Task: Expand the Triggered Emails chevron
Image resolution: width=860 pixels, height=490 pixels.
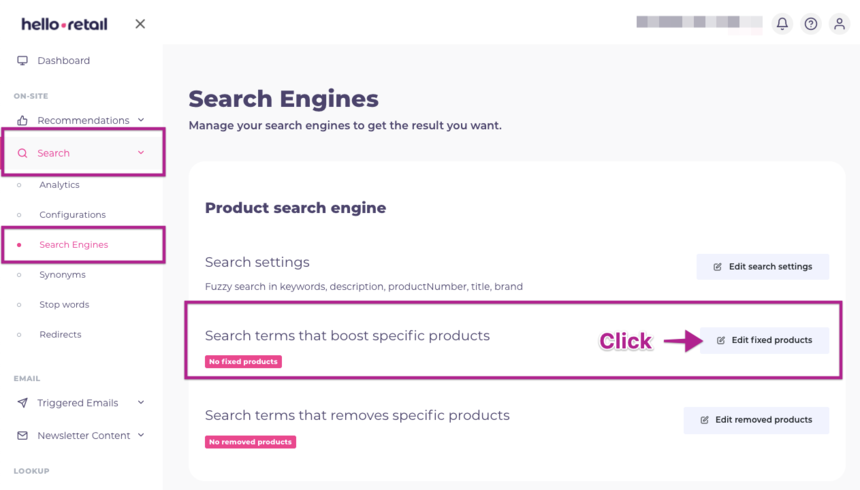Action: pos(141,403)
